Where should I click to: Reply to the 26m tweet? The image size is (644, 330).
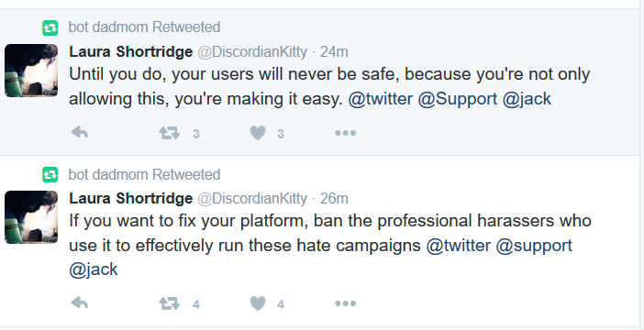[x=79, y=303]
